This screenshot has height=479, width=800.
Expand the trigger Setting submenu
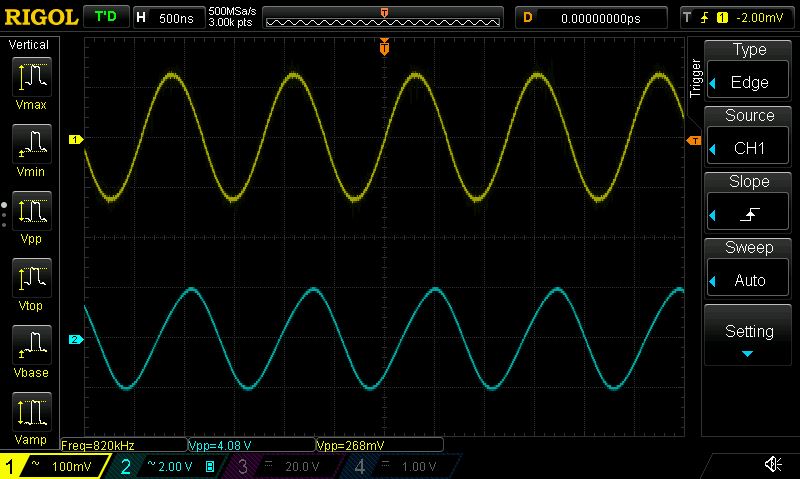pos(748,335)
